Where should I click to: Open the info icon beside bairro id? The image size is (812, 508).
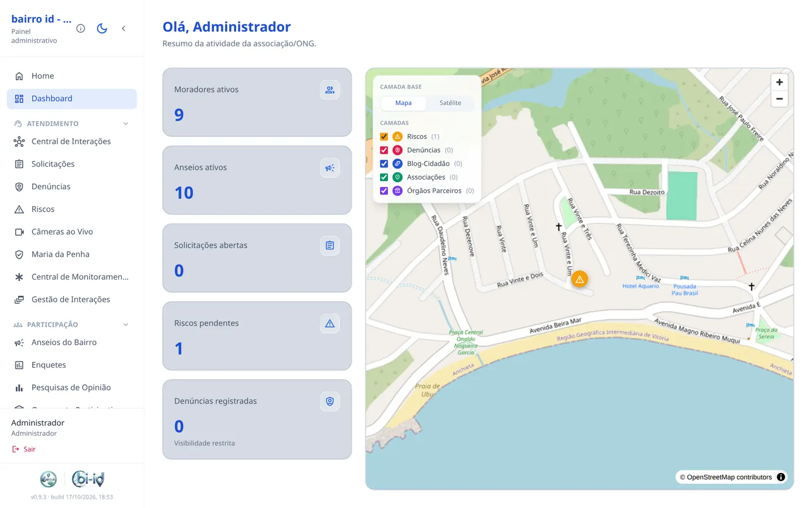pos(81,28)
